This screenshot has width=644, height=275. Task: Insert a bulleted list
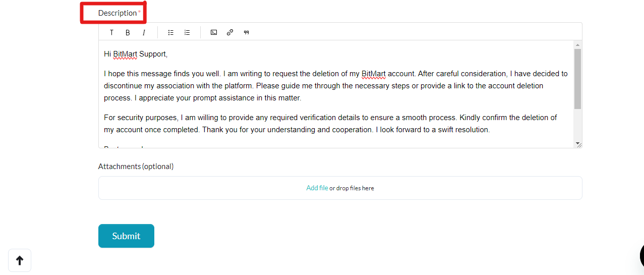coord(171,32)
